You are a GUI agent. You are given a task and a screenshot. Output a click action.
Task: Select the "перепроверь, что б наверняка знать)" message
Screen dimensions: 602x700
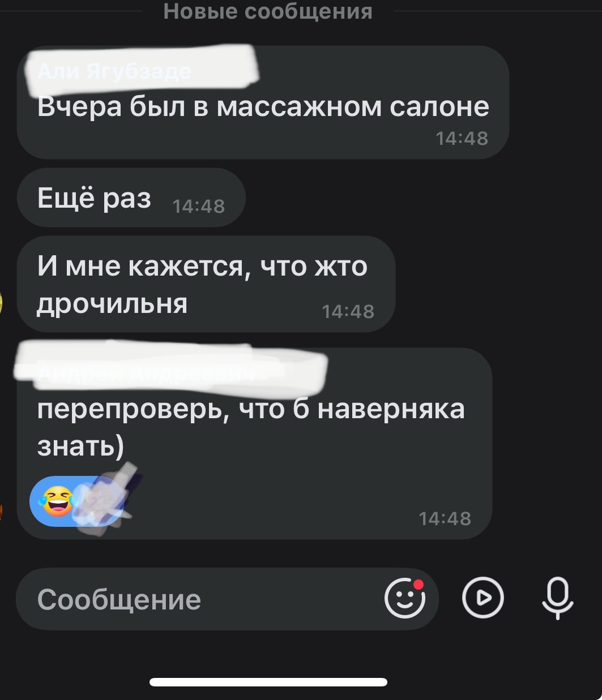pos(254,444)
